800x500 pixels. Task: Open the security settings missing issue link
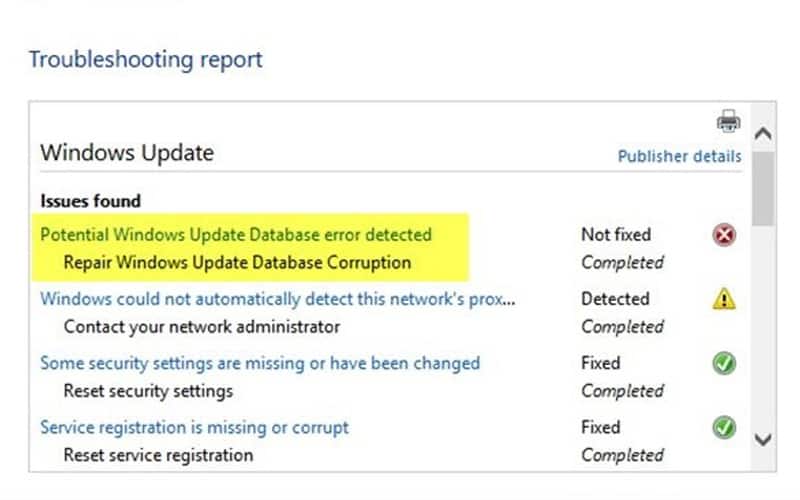260,363
